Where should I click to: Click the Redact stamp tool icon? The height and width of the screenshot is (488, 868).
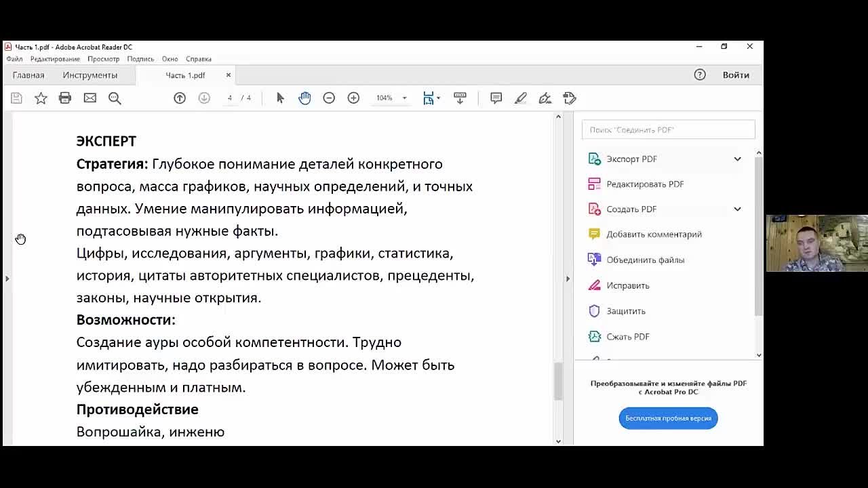point(570,98)
